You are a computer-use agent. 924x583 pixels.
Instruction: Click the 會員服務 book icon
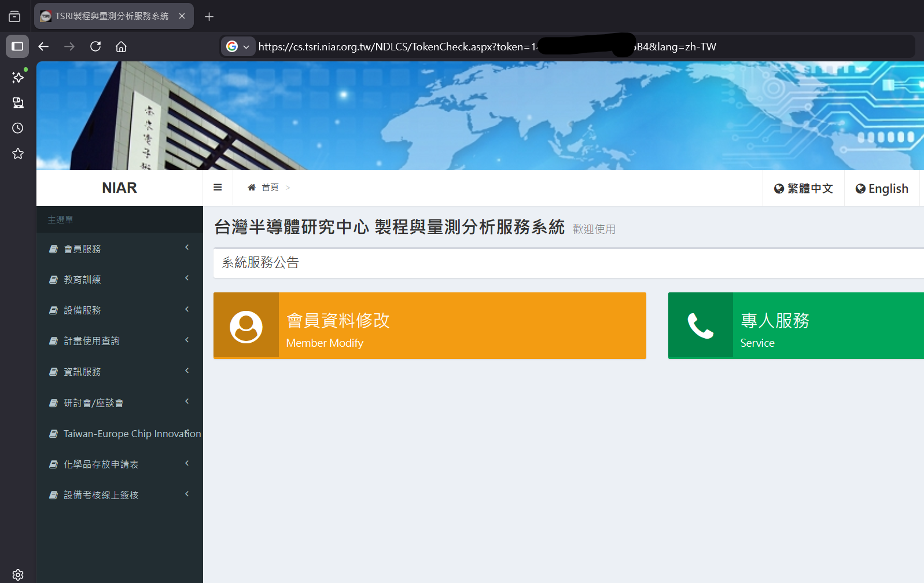pyautogui.click(x=53, y=249)
